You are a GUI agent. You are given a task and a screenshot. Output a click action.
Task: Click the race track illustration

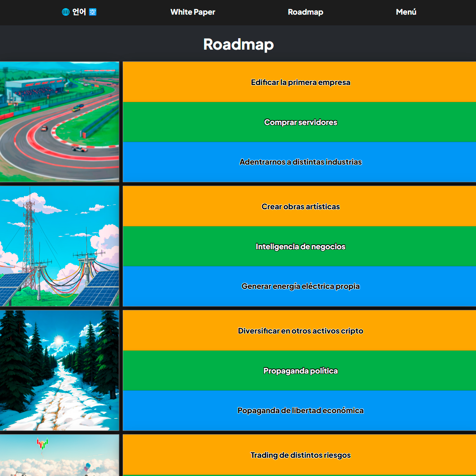click(x=60, y=122)
